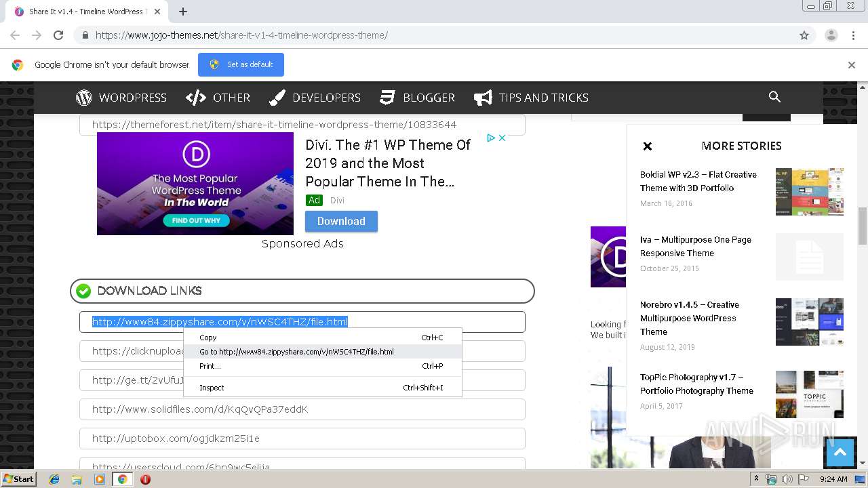868x488 pixels.
Task: Dismiss the default browser notification bar
Action: 851,65
